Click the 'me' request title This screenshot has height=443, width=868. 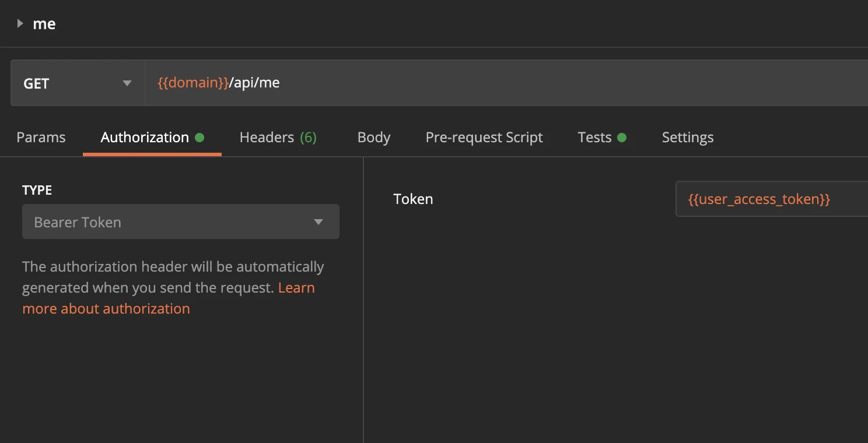pos(44,24)
